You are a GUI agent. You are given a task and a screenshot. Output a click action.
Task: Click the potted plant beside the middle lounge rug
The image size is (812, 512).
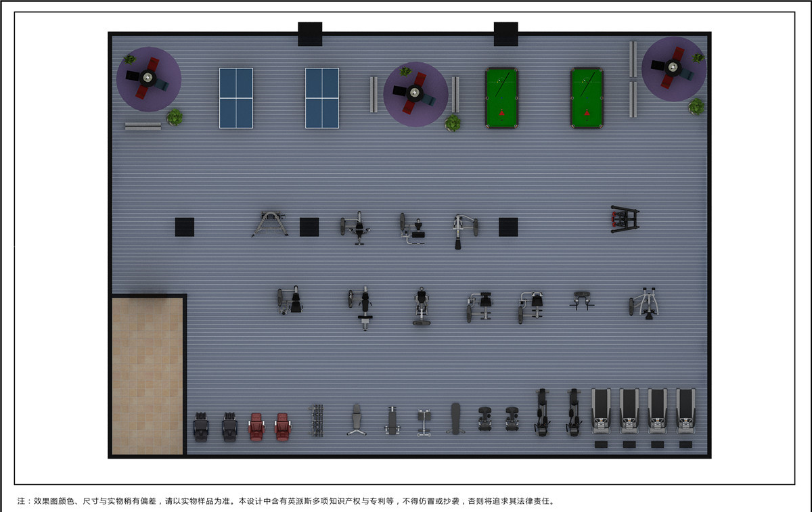coord(453,123)
